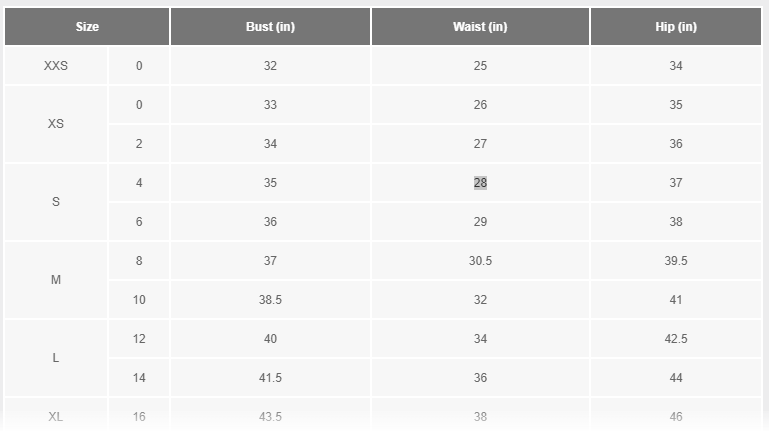
Task: Click the XL size label cell
Action: [56, 416]
